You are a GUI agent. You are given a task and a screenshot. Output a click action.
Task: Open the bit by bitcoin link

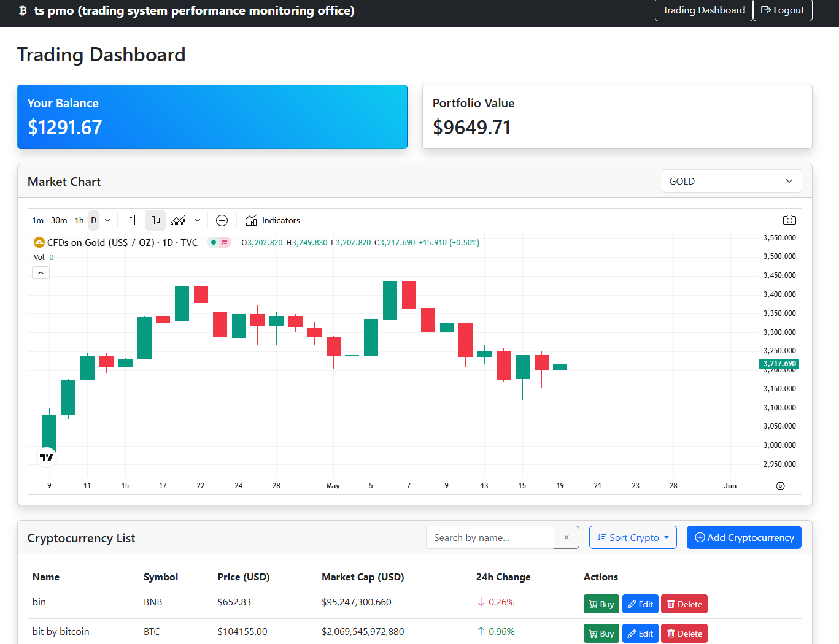pos(60,631)
